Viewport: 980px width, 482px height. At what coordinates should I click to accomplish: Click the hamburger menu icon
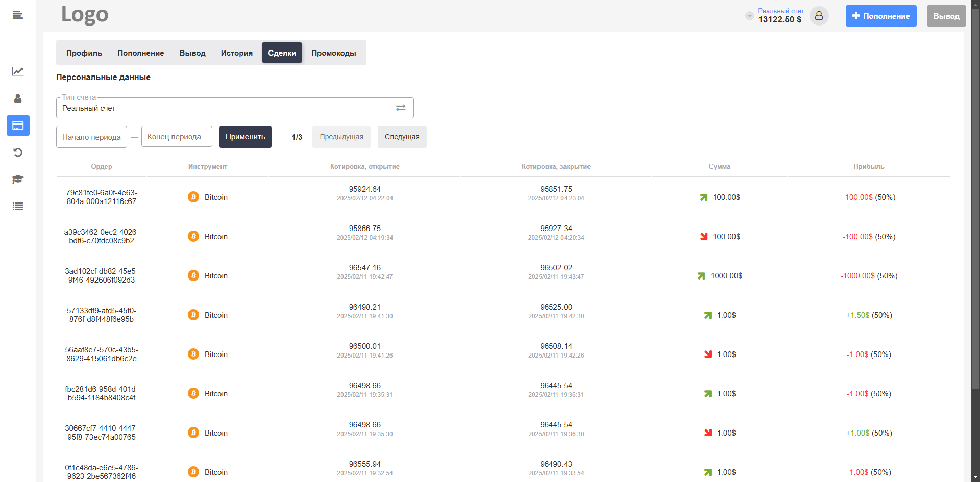[x=18, y=15]
